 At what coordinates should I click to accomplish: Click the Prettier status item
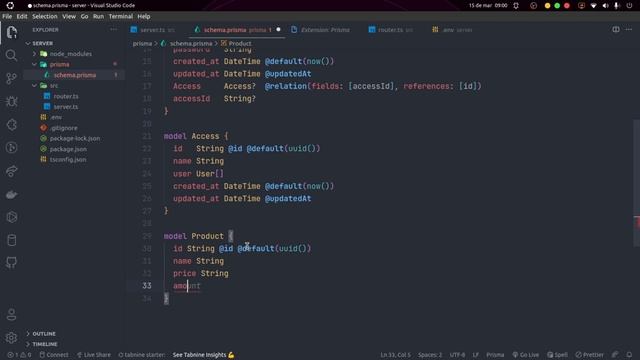(x=589, y=355)
